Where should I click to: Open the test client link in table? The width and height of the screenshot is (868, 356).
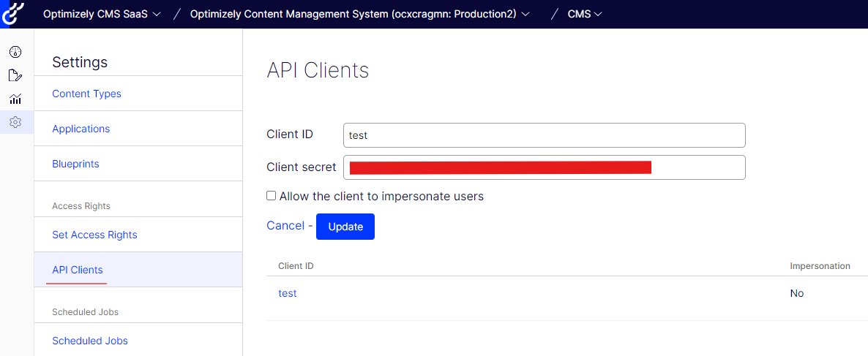[x=288, y=293]
